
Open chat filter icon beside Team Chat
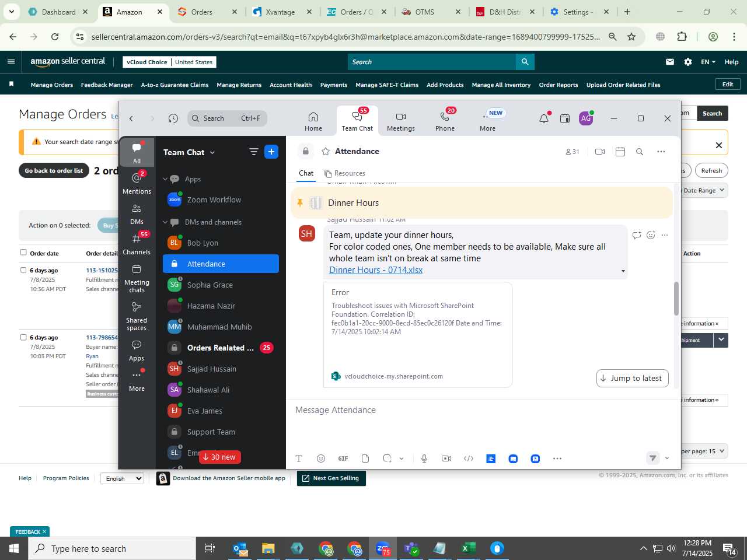coord(254,152)
